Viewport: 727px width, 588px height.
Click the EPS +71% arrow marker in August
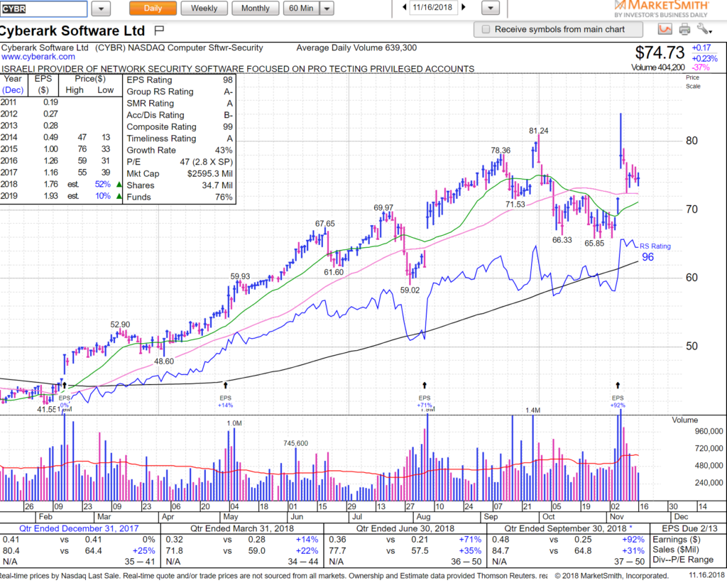coord(425,386)
